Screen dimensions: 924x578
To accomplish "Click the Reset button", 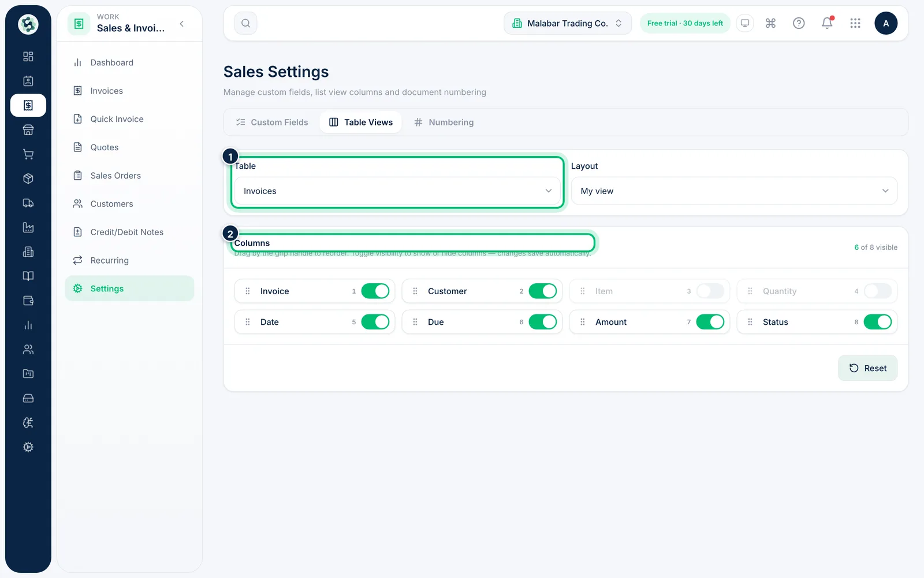I will tap(867, 368).
